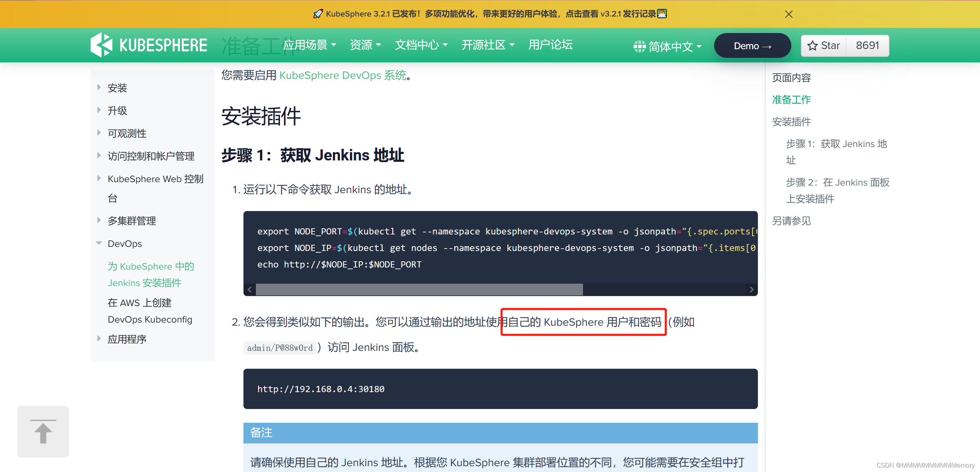Click the globe language icon
The width and height of the screenshot is (980, 472).
coord(639,46)
